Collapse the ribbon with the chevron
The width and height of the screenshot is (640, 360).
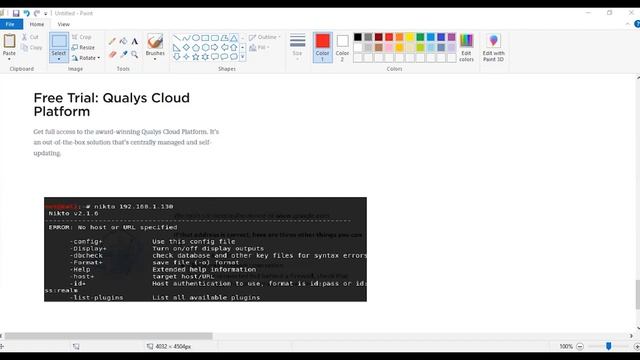(627, 24)
